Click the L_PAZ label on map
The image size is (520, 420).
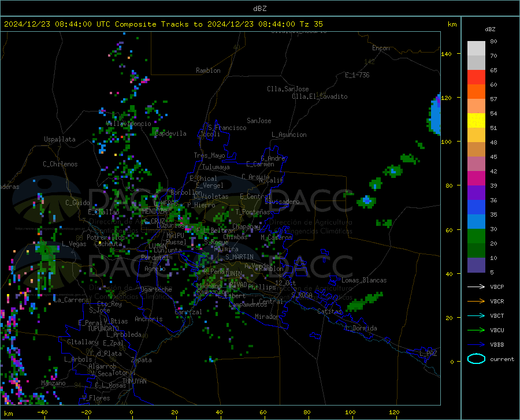pyautogui.click(x=428, y=354)
